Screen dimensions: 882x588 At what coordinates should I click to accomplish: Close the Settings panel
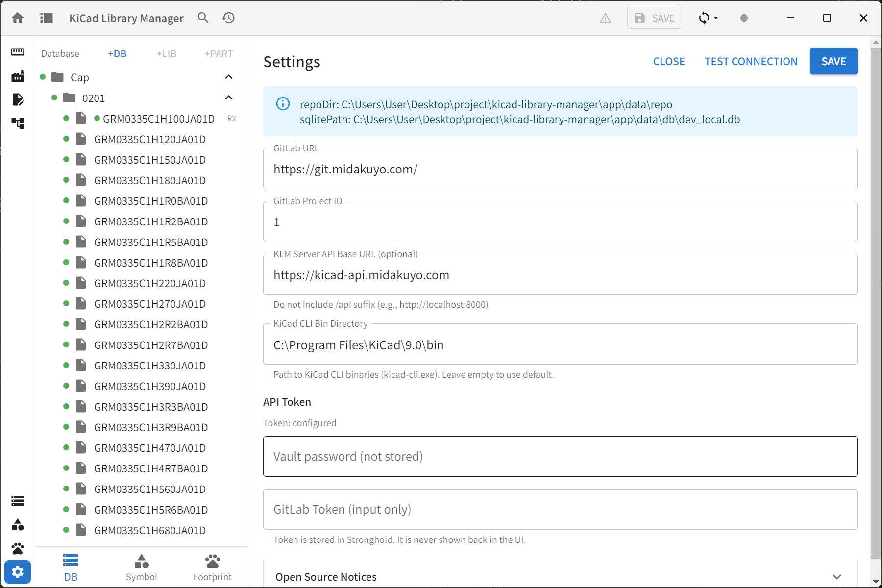[669, 61]
